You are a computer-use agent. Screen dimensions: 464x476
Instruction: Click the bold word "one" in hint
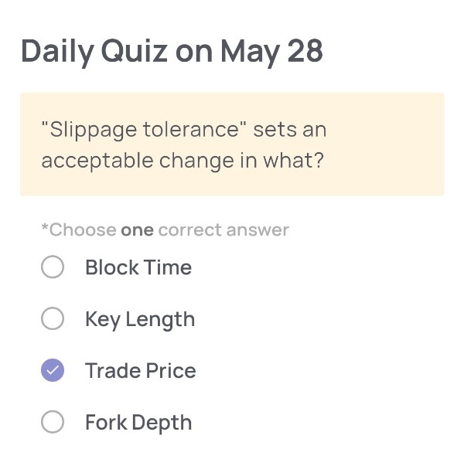tap(137, 230)
